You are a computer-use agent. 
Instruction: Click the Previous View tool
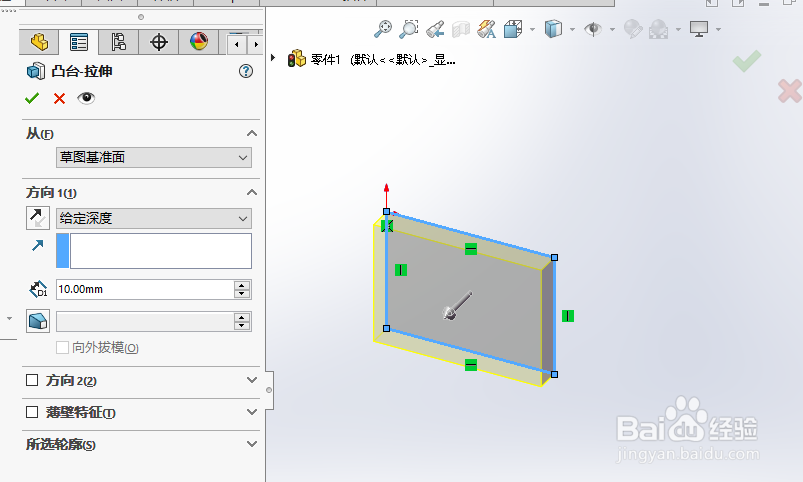pos(435,29)
